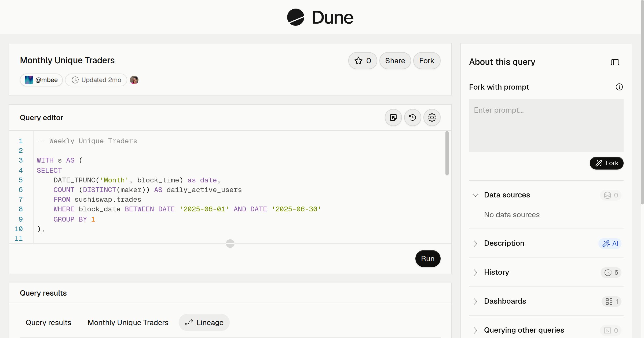Image resolution: width=644 pixels, height=338 pixels.
Task: Click code line 7 'FROM sushiswap.trades'
Action: [97, 200]
